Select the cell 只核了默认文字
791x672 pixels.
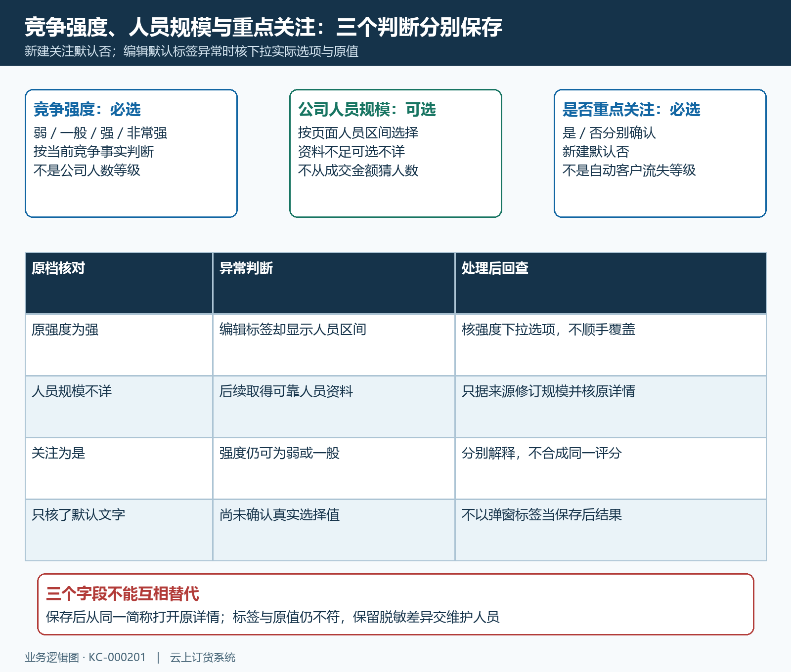coord(119,530)
